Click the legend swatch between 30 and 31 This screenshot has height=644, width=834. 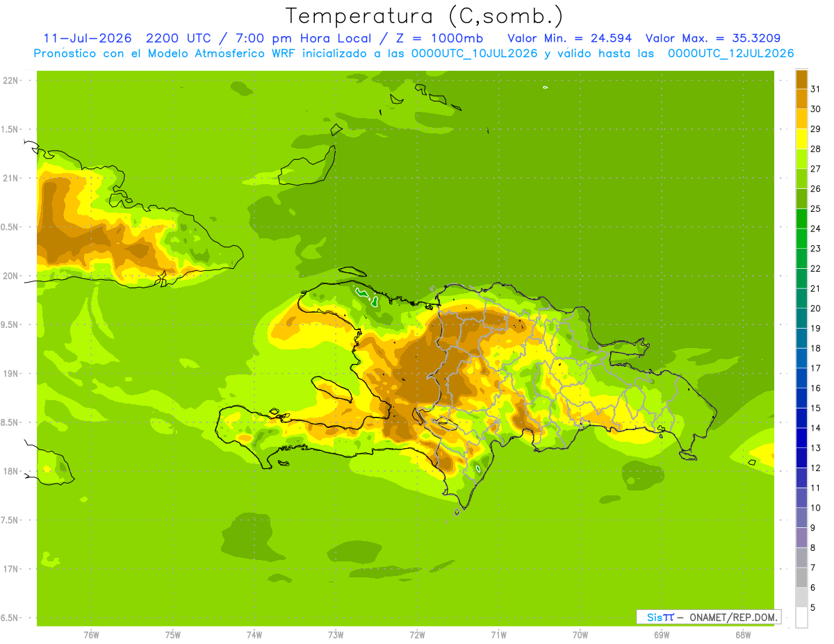coord(801,99)
